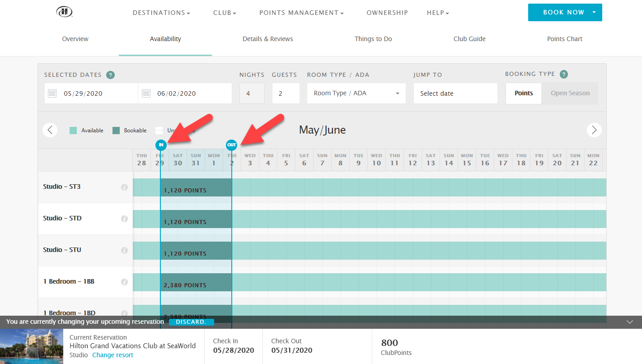Collapse the reservation change banner

click(630, 322)
